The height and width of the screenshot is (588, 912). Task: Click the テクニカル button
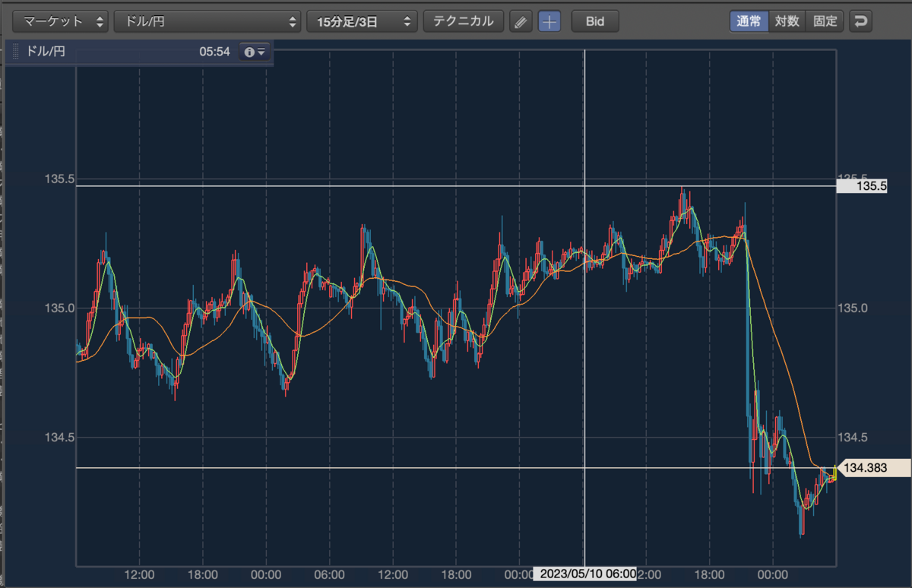point(463,21)
